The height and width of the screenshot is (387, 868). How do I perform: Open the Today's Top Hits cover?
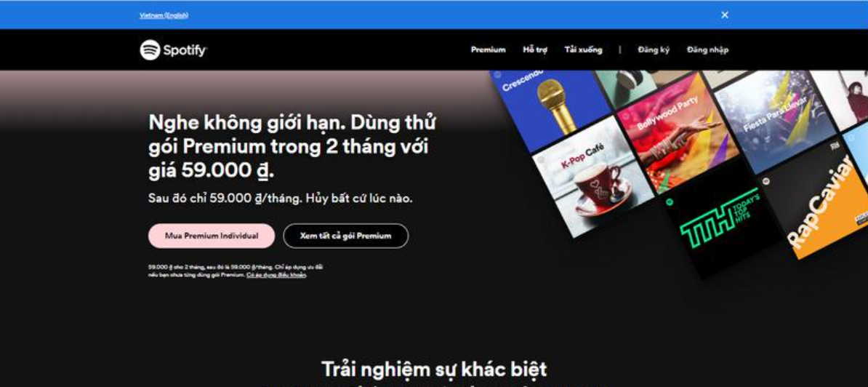[x=721, y=219]
